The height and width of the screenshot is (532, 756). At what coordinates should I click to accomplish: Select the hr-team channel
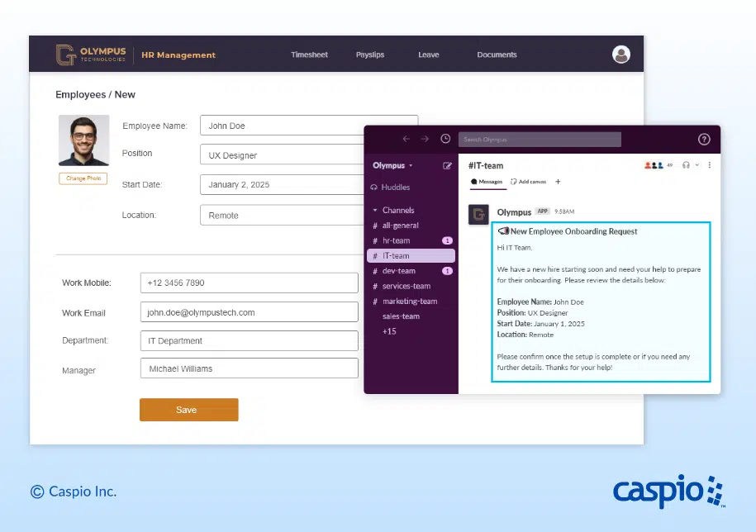tap(396, 240)
